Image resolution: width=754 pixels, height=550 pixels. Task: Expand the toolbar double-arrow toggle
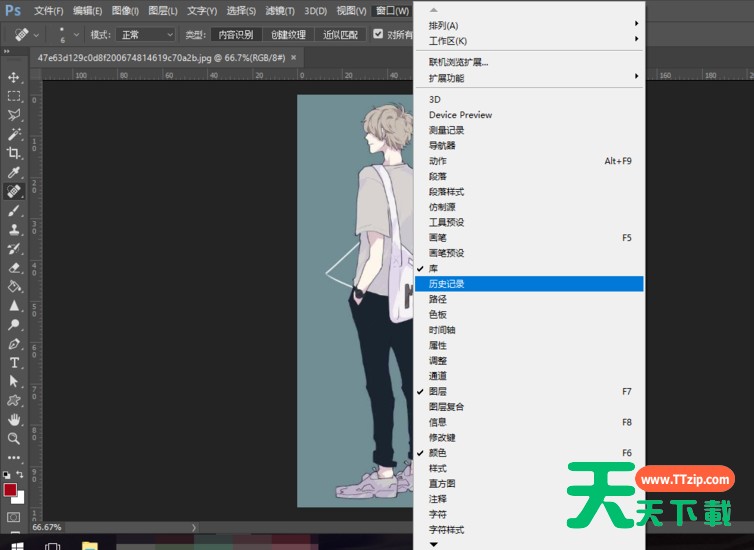(x=7, y=51)
